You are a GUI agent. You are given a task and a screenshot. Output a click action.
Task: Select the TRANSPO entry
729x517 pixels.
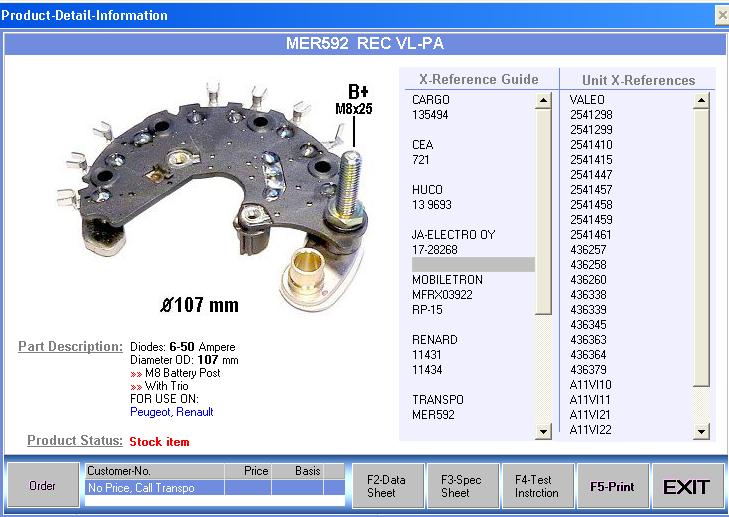(437, 400)
